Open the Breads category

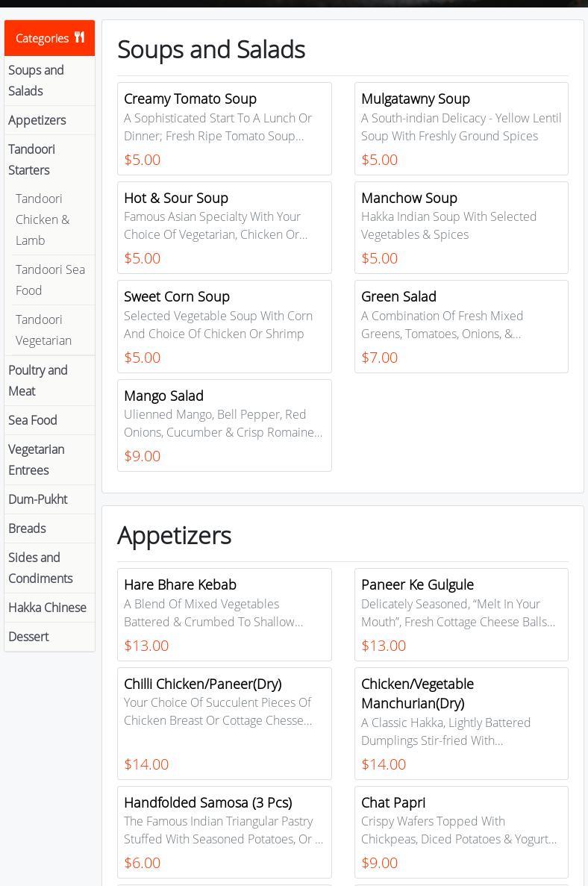pos(27,528)
